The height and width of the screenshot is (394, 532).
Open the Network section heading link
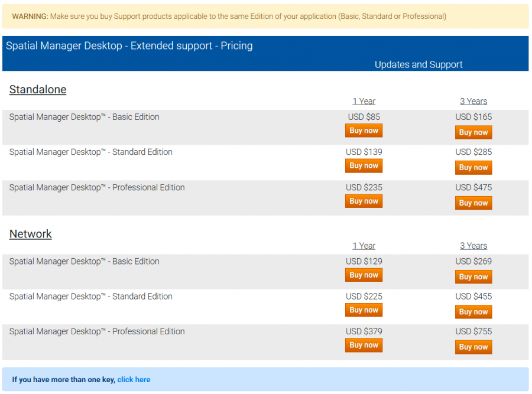pyautogui.click(x=30, y=234)
